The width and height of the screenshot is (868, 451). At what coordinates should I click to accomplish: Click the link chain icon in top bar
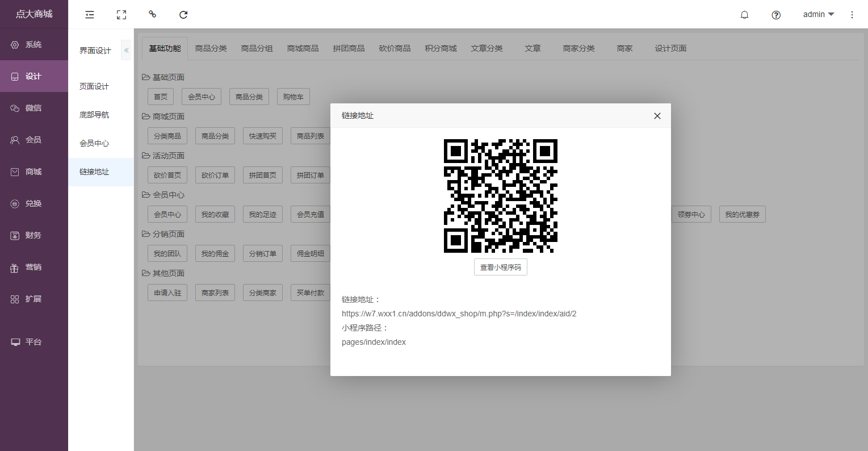152,14
